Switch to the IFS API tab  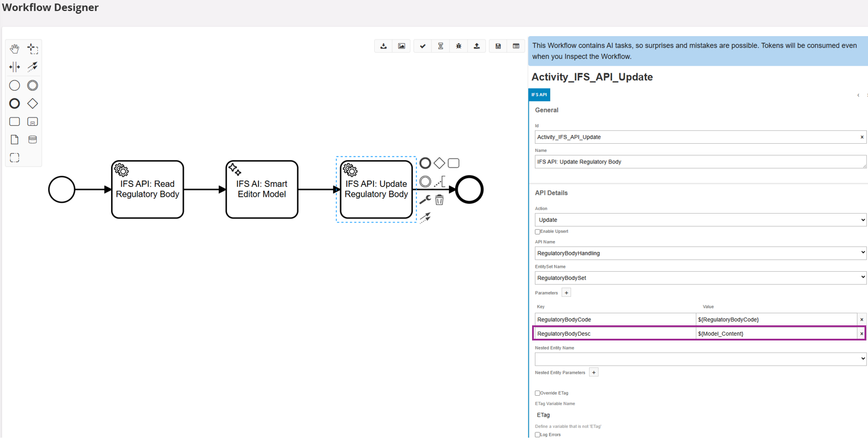point(539,94)
